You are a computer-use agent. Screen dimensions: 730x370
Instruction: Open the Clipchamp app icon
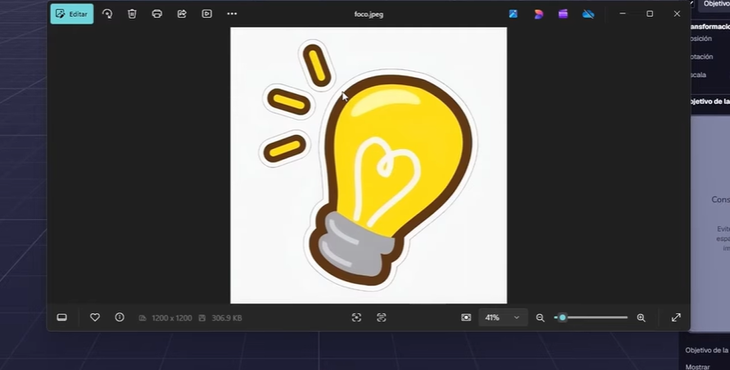[563, 14]
